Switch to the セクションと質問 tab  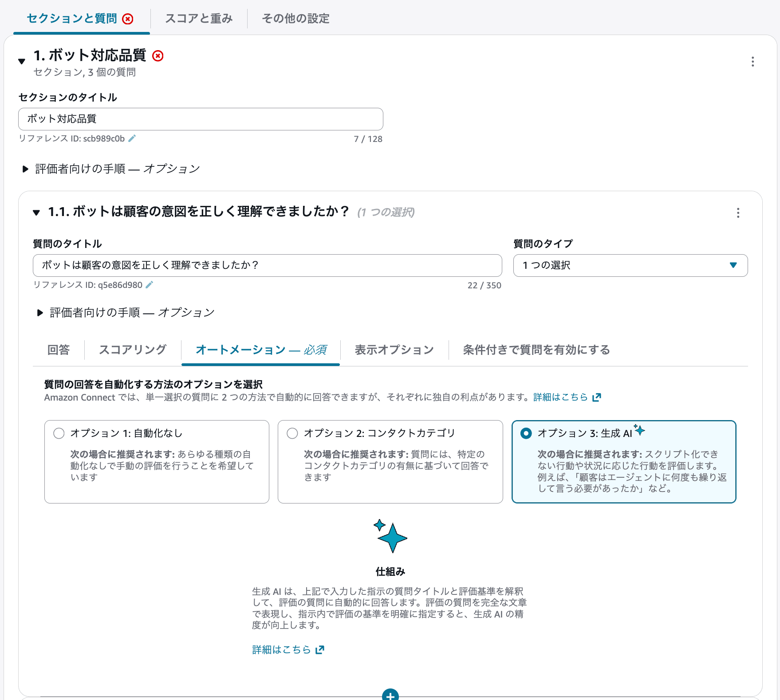point(72,19)
